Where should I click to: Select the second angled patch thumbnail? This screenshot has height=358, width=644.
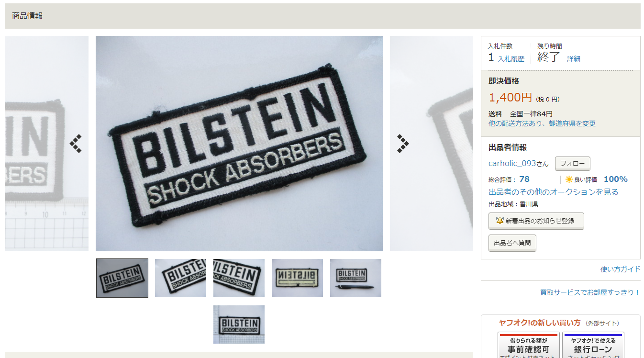(180, 278)
